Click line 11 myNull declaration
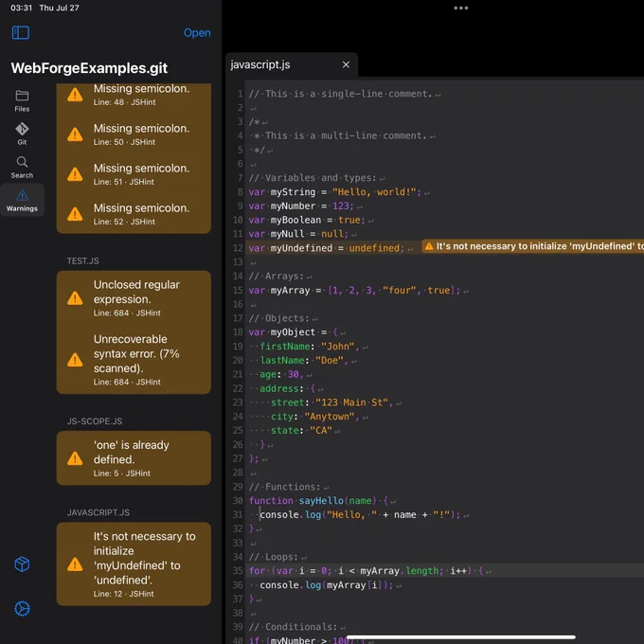 click(x=298, y=234)
